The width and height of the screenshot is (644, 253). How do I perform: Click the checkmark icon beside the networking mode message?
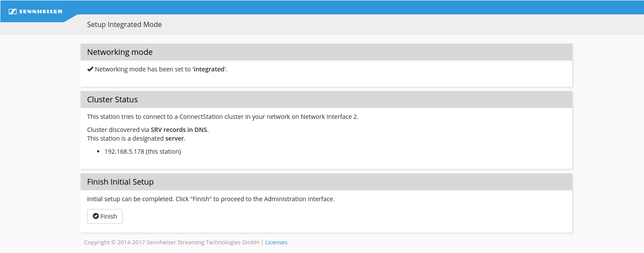[90, 69]
